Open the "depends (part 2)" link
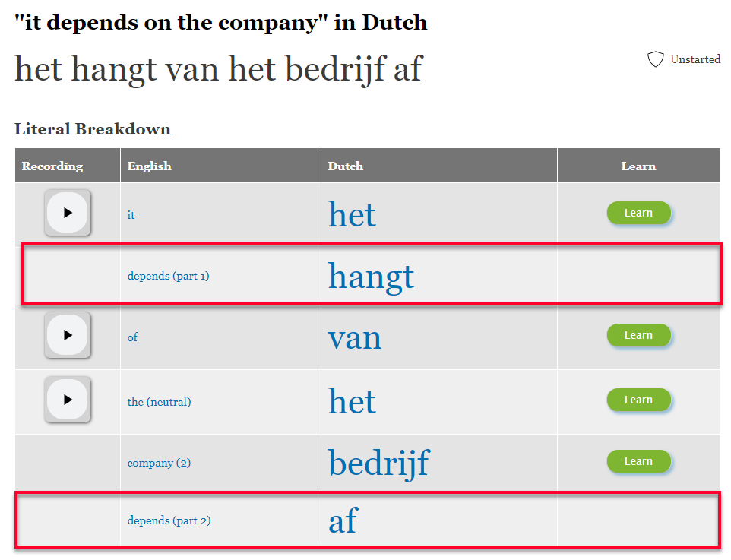Image resolution: width=731 pixels, height=560 pixels. point(169,520)
